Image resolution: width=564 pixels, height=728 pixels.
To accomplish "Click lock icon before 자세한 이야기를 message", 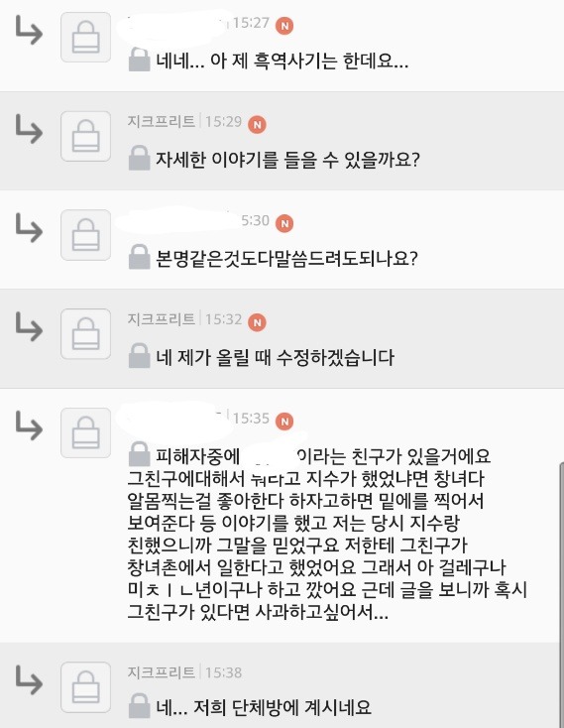I will [x=139, y=158].
